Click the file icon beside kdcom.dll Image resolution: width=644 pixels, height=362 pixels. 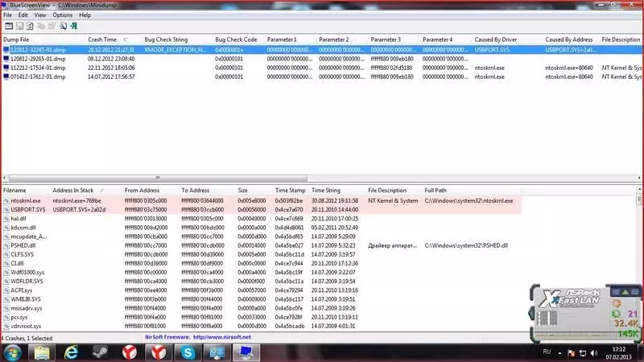point(6,228)
